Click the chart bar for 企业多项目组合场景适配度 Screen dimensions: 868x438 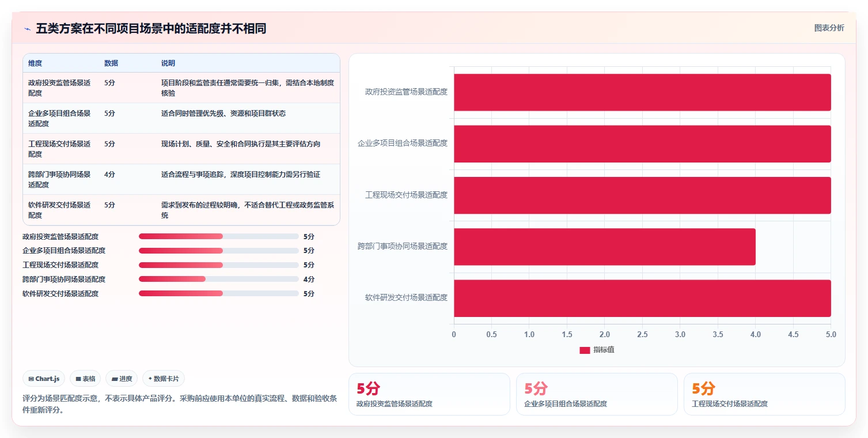[642, 144]
